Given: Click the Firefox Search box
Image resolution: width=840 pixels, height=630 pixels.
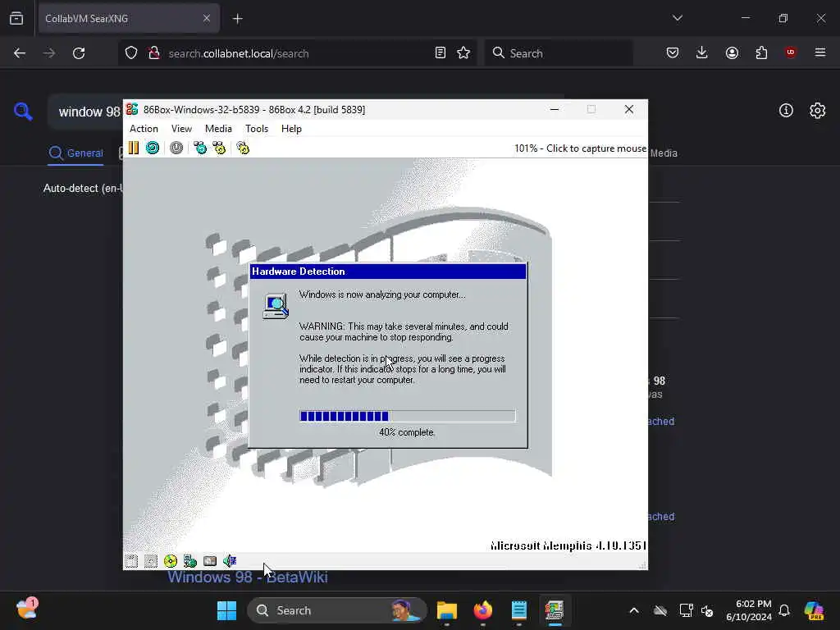Looking at the screenshot, I should click(559, 53).
